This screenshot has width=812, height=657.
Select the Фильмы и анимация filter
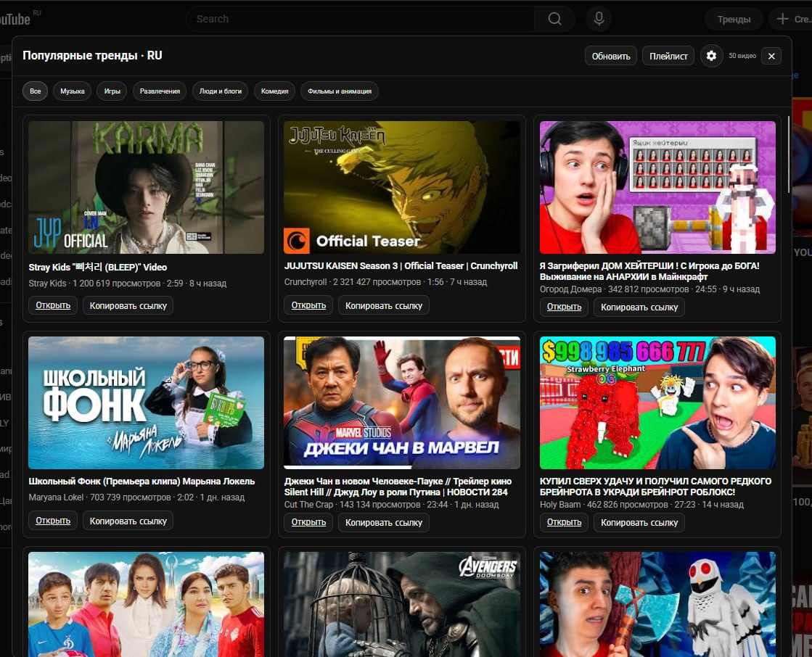[x=340, y=91]
